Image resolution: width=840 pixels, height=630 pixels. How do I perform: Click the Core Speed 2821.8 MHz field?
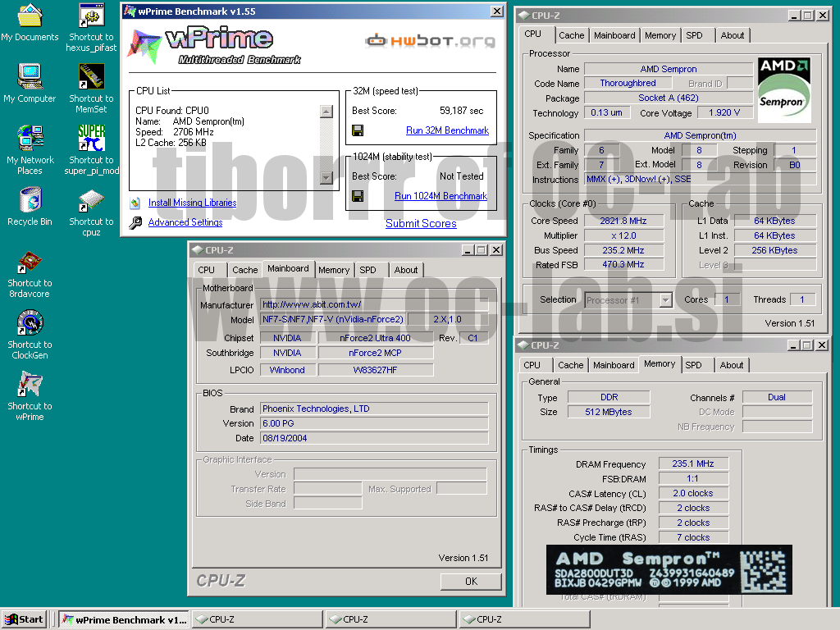click(623, 221)
